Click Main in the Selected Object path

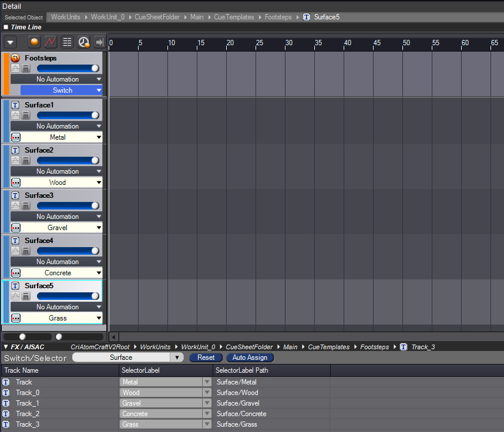tap(197, 17)
